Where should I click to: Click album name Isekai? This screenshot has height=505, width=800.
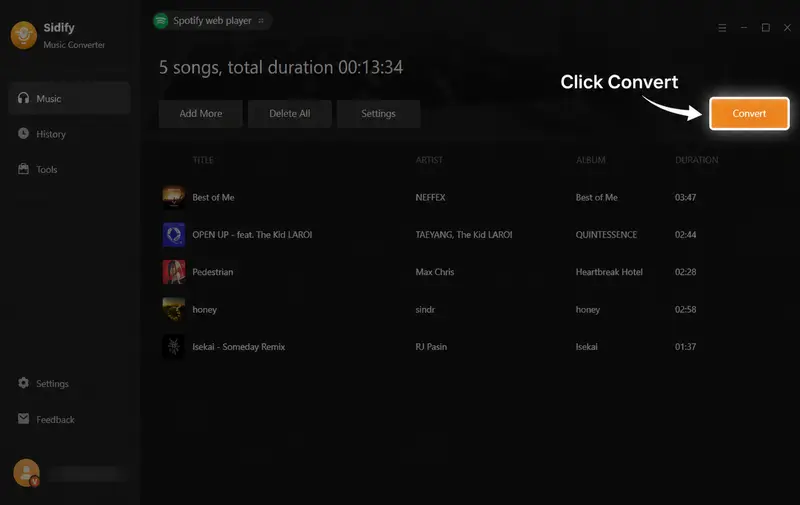(x=586, y=347)
